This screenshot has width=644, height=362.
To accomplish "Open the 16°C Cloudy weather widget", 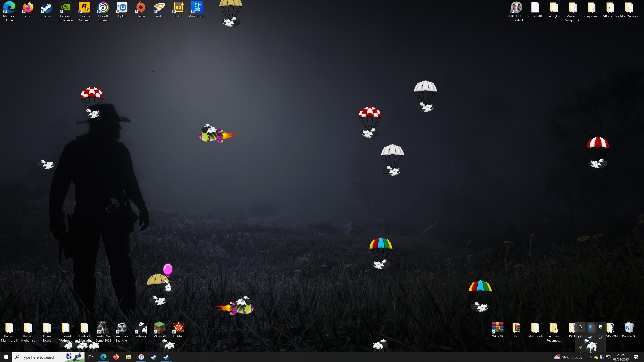I will (x=568, y=357).
